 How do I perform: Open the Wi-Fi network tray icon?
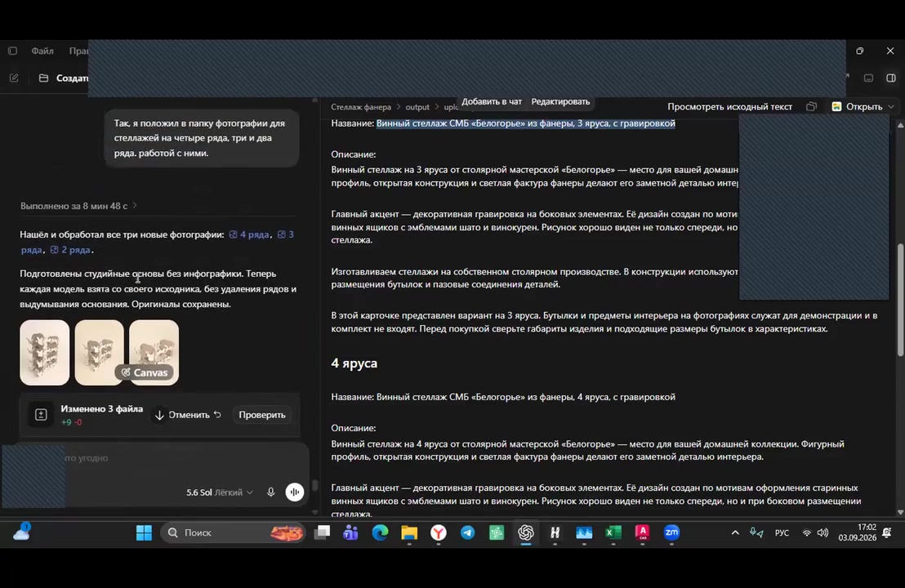pos(806,532)
